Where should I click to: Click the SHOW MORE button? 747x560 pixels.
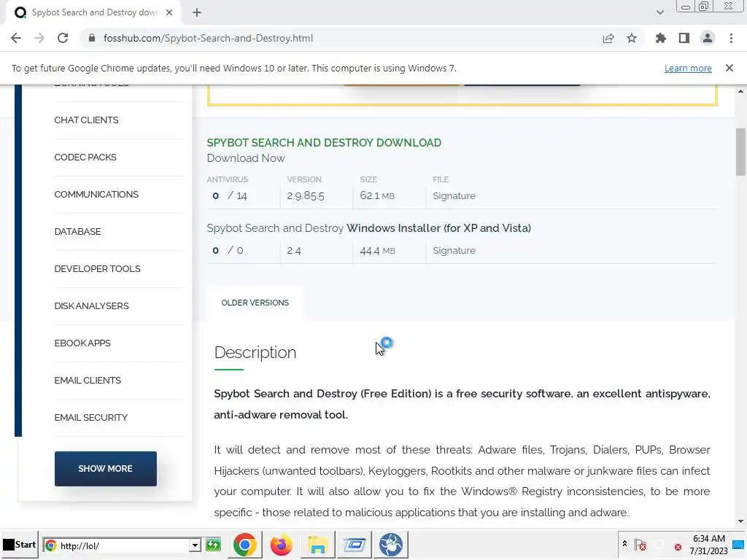[105, 469]
